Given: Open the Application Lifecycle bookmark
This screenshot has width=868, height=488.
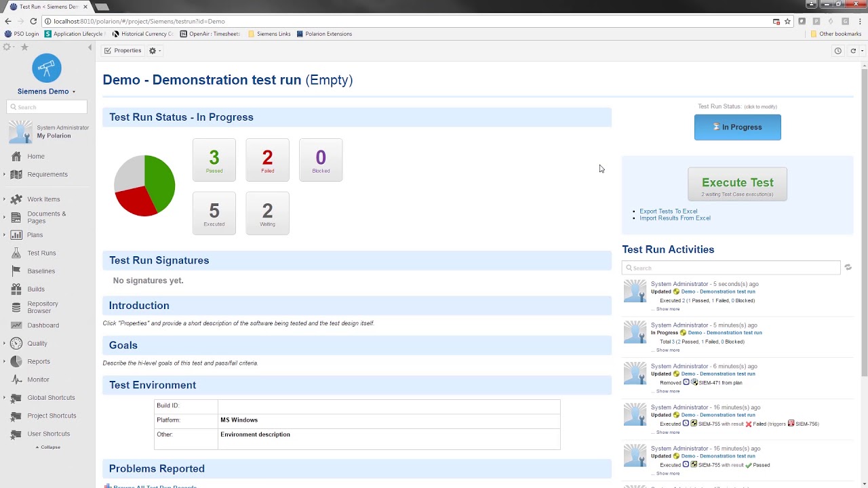Looking at the screenshot, I should pos(73,34).
